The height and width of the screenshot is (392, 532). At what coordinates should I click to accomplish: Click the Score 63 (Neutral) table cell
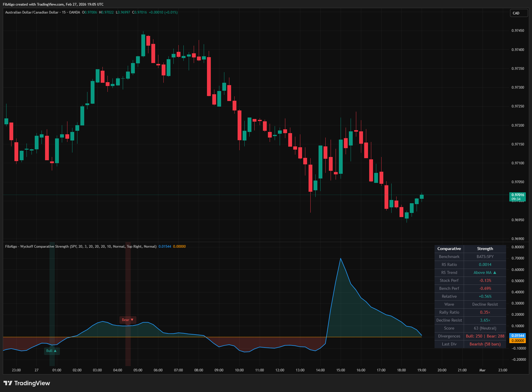pos(485,328)
